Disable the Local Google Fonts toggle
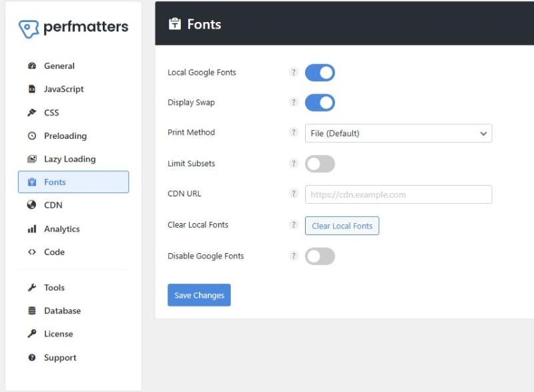The height and width of the screenshot is (392, 534). (x=320, y=72)
